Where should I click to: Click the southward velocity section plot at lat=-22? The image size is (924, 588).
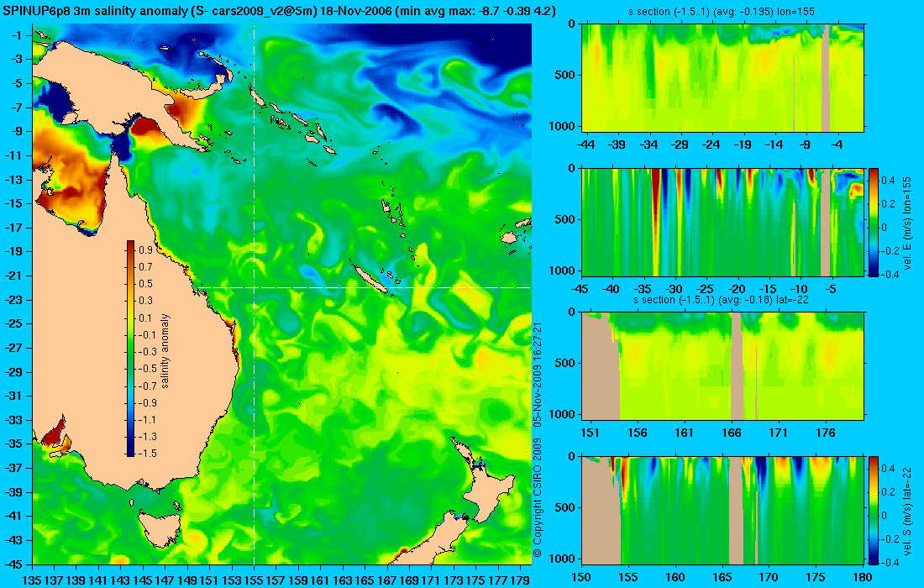coord(722,510)
